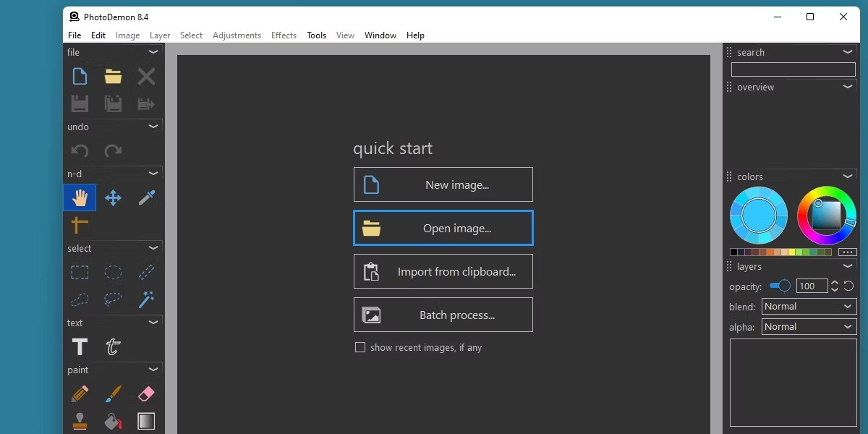Click Import from clipboard... button
This screenshot has height=434, width=868.
tap(443, 272)
